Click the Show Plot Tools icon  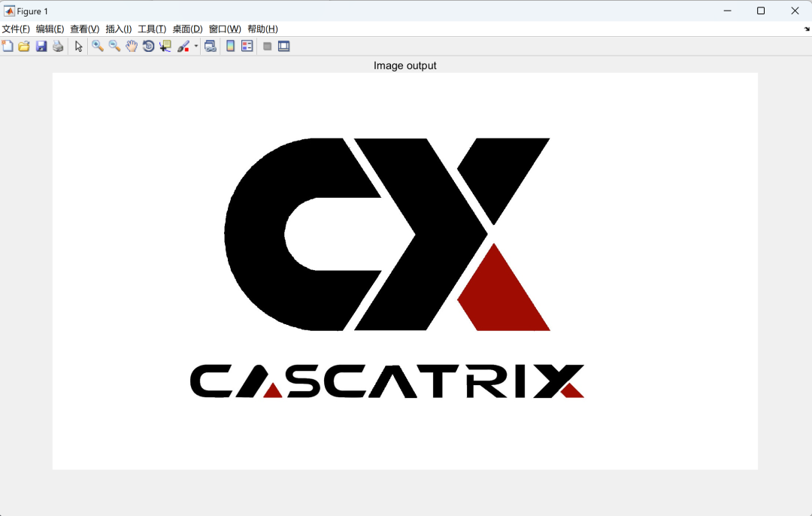(x=283, y=46)
